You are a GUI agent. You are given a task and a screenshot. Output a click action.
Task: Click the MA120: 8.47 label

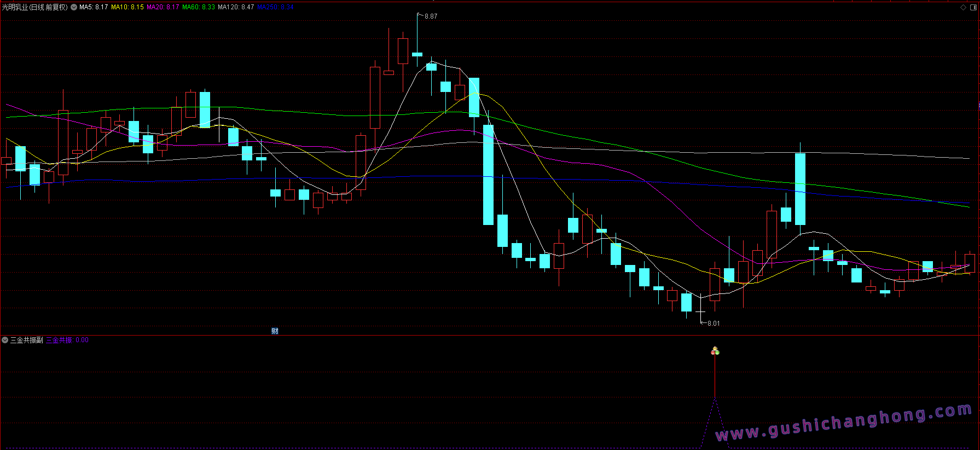coord(236,7)
